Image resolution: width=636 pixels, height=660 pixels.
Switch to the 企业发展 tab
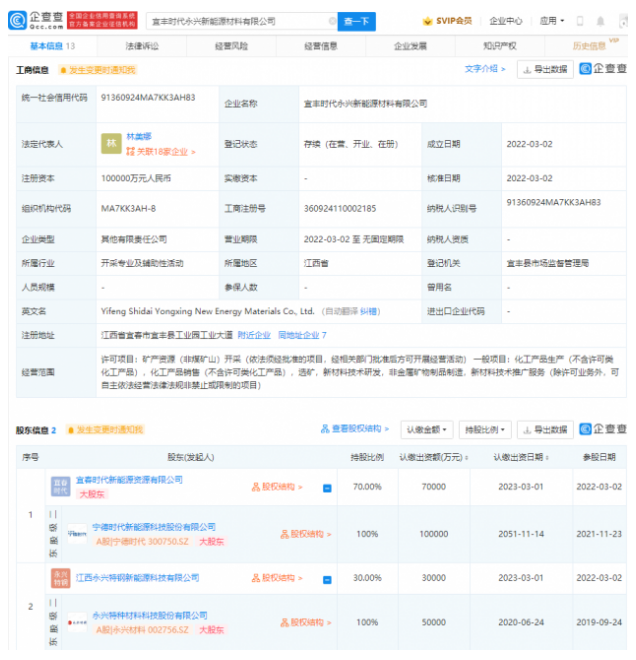[410, 46]
